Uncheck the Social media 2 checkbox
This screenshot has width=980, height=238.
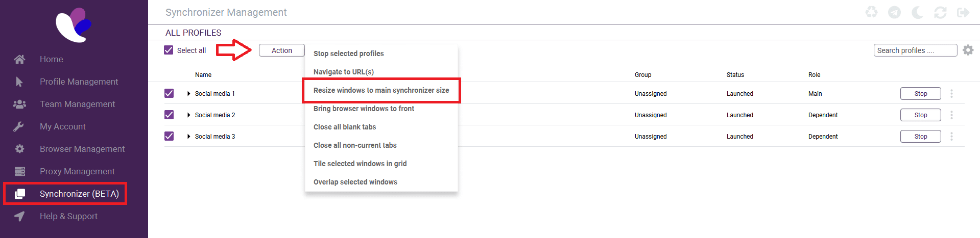169,115
